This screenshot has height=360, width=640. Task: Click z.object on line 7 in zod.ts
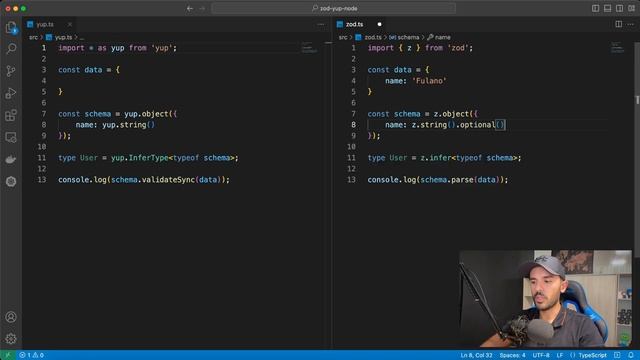pyautogui.click(x=451, y=114)
